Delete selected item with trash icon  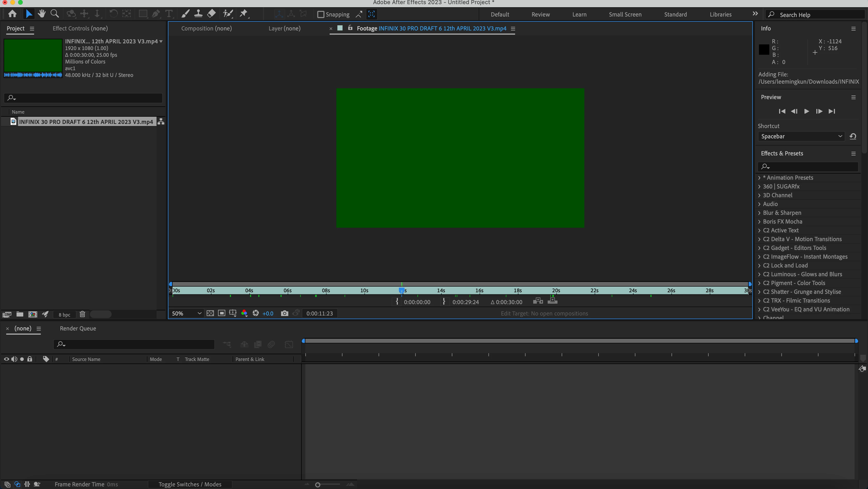82,314
